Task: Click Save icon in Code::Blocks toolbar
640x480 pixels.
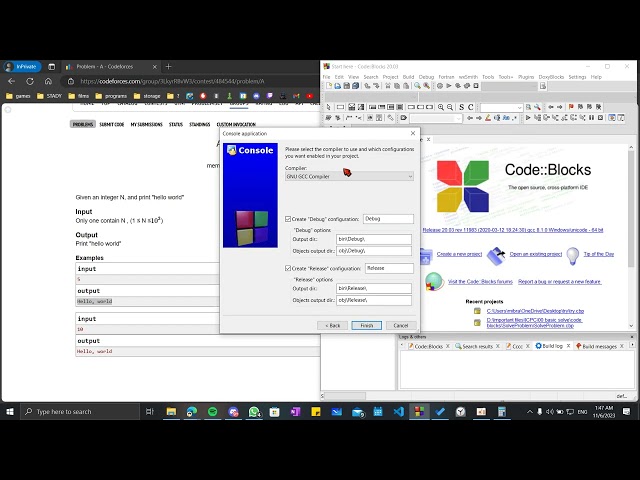Action: tap(347, 86)
